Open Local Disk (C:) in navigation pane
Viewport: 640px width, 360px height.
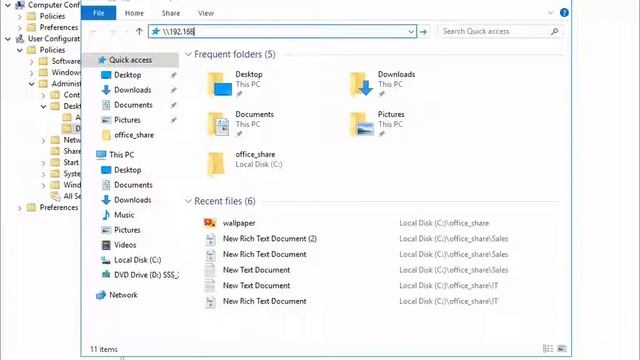(x=137, y=260)
